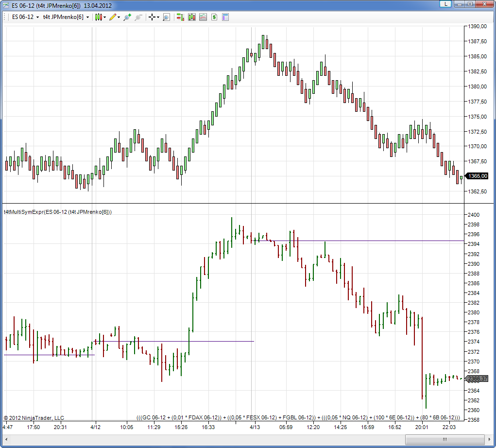Click the 2380 indicator axis label
The image size is (496, 448).
click(x=474, y=312)
